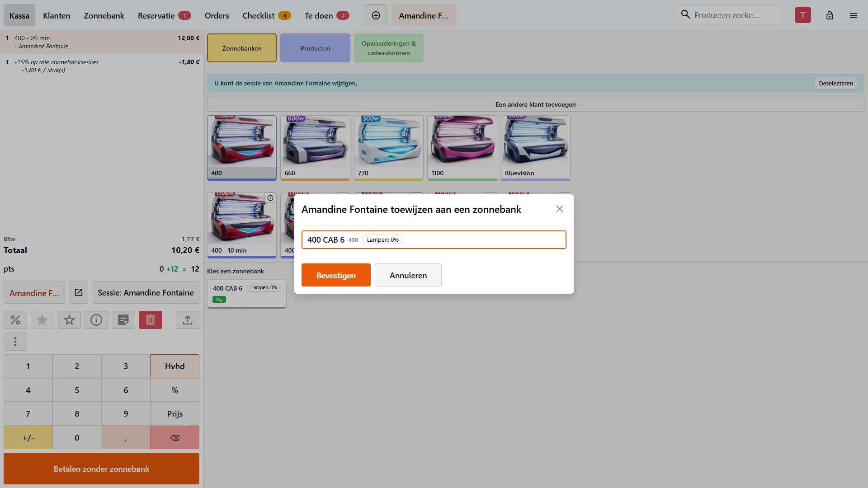Click the upload icon button
This screenshot has width=868, height=488.
tap(188, 320)
